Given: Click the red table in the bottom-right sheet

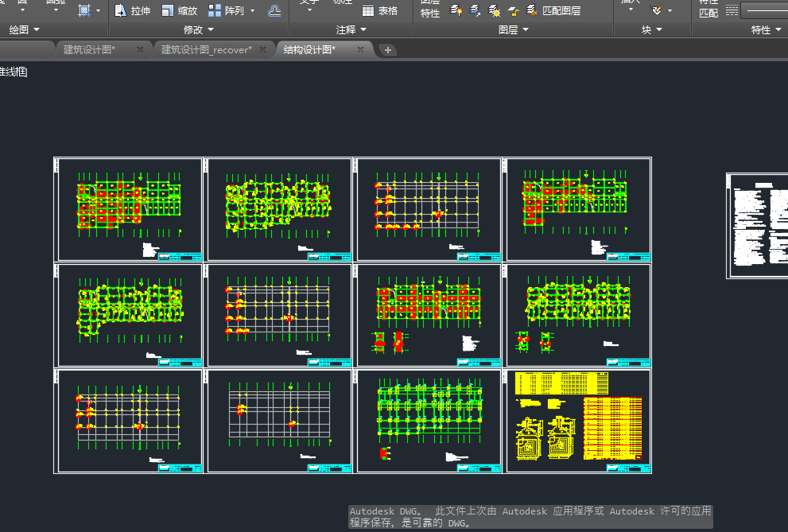Looking at the screenshot, I should [x=612, y=428].
